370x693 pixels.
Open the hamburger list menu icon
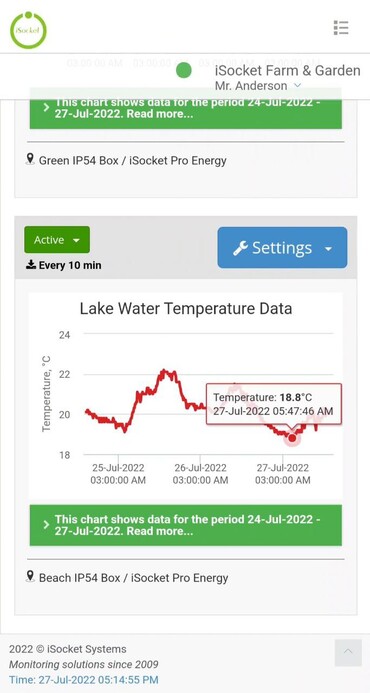[x=341, y=28]
